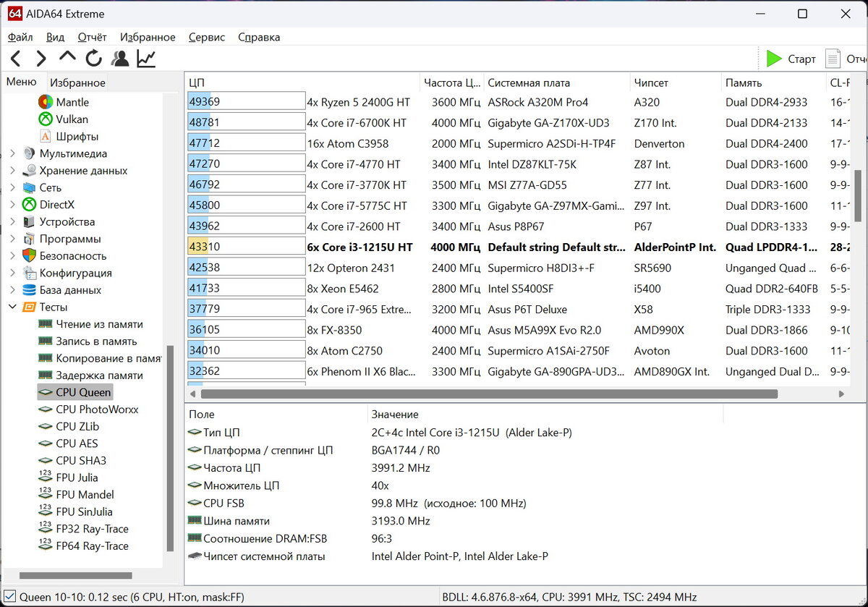Screen dimensions: 868x607
Task: Collapse the Тесты tree node
Action: click(12, 307)
